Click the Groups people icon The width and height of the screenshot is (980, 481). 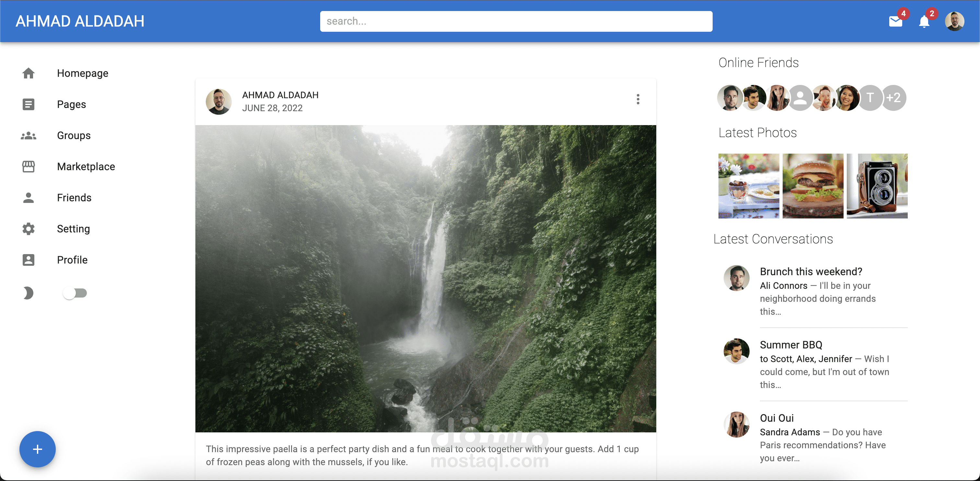(29, 135)
